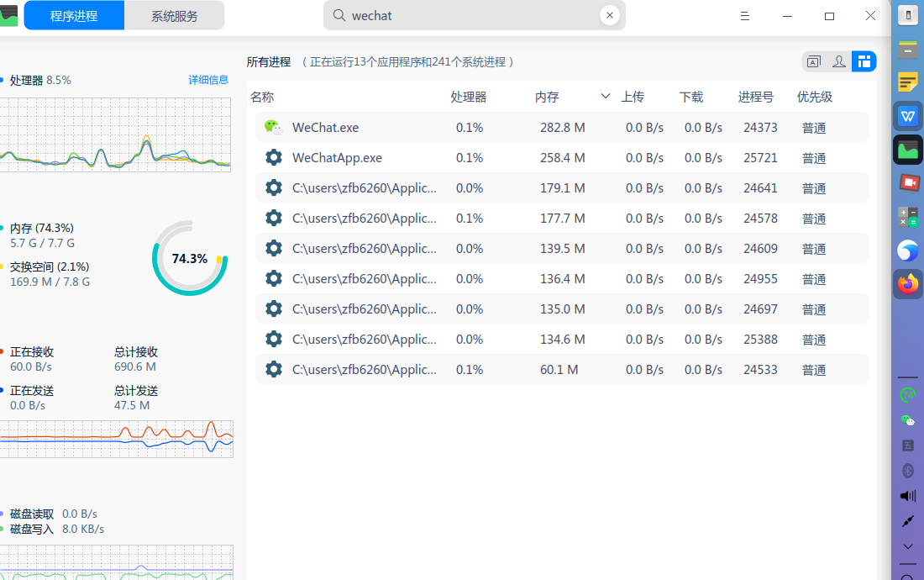Clear the wechat search text
This screenshot has height=580, width=924.
[610, 15]
